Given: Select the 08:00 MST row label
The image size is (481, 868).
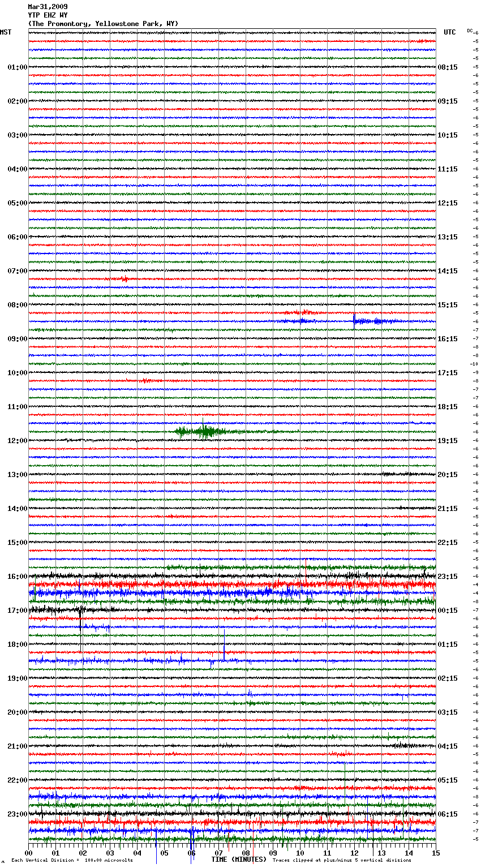Looking at the screenshot, I should (18, 305).
